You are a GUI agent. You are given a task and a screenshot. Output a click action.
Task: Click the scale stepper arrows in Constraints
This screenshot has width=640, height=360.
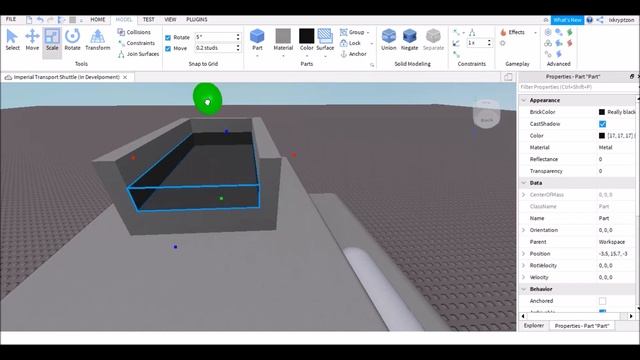489,43
